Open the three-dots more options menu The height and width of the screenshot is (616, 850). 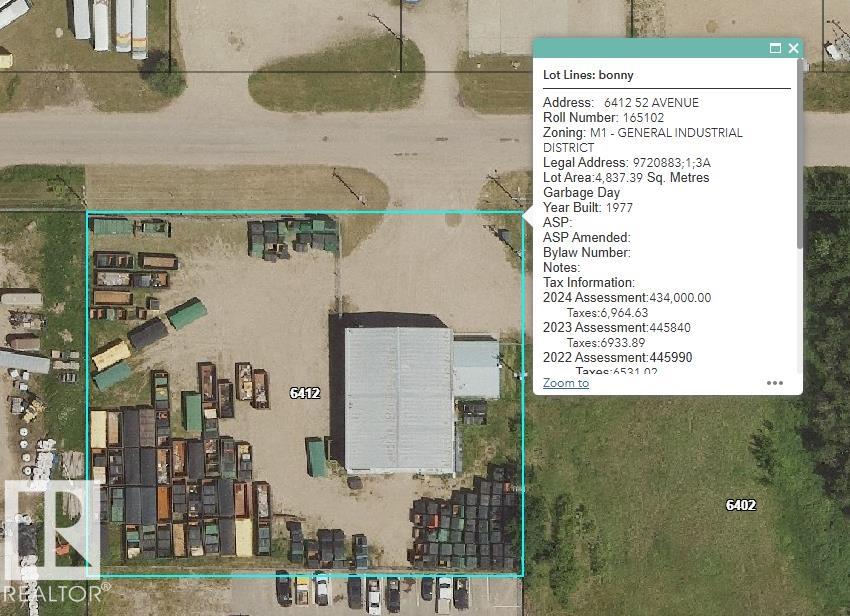(775, 383)
